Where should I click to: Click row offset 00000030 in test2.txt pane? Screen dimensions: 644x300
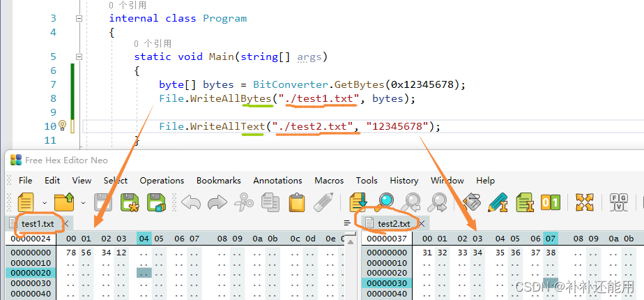(387, 283)
